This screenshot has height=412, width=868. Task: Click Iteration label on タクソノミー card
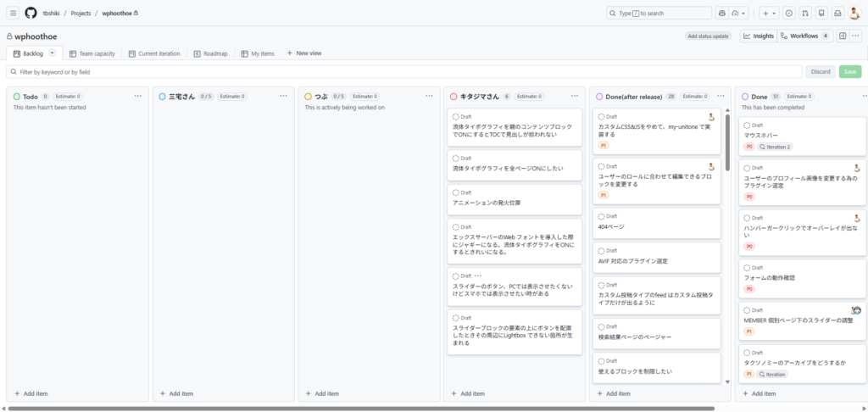click(771, 375)
